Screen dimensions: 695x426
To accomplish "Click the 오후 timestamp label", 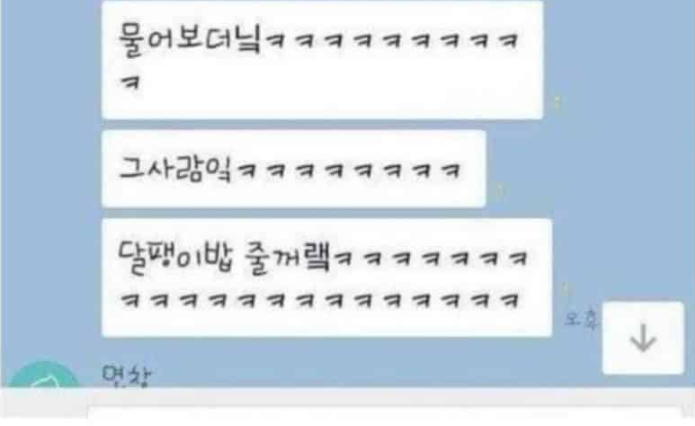I will pos(581,318).
